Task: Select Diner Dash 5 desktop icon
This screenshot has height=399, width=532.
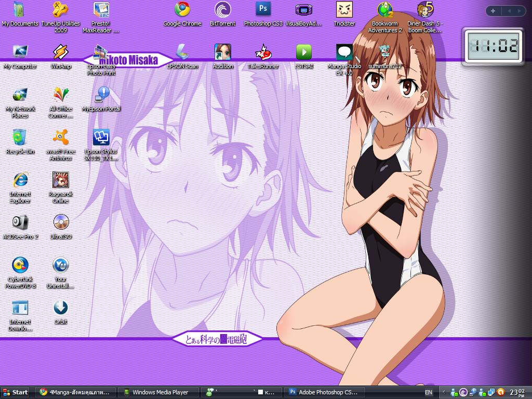Action: click(425, 17)
